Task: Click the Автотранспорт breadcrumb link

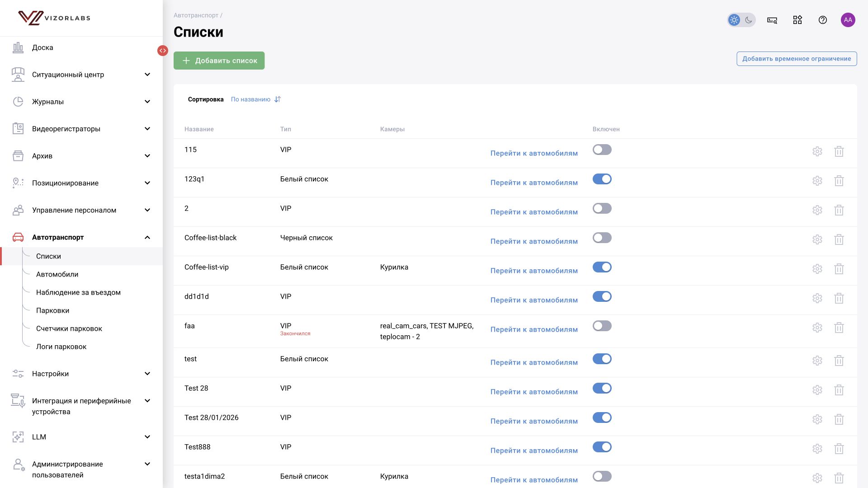Action: point(196,15)
